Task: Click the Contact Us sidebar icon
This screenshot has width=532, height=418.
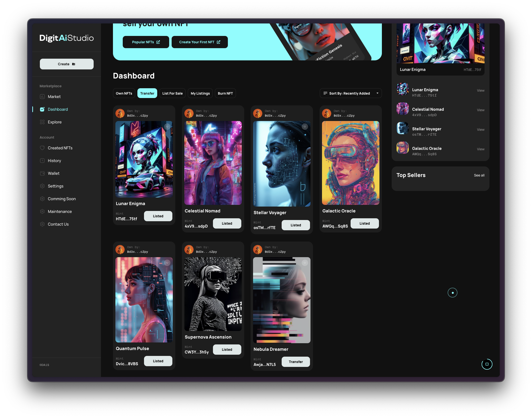Action: tap(42, 224)
